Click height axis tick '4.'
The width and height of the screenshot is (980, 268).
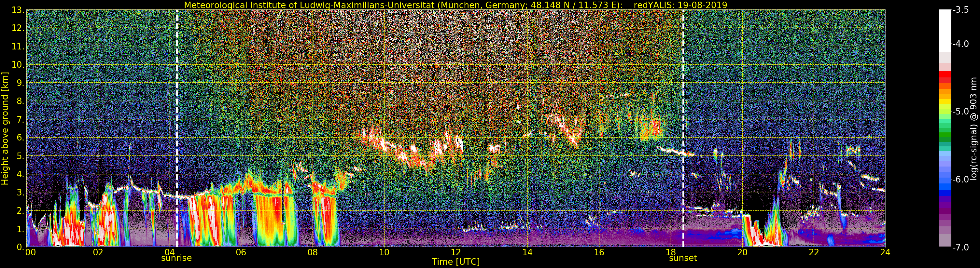click(20, 174)
